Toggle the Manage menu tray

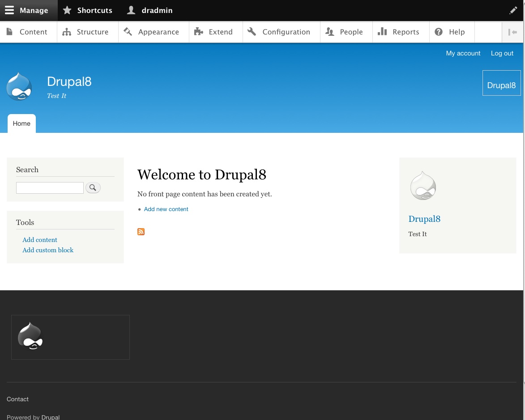tap(27, 10)
